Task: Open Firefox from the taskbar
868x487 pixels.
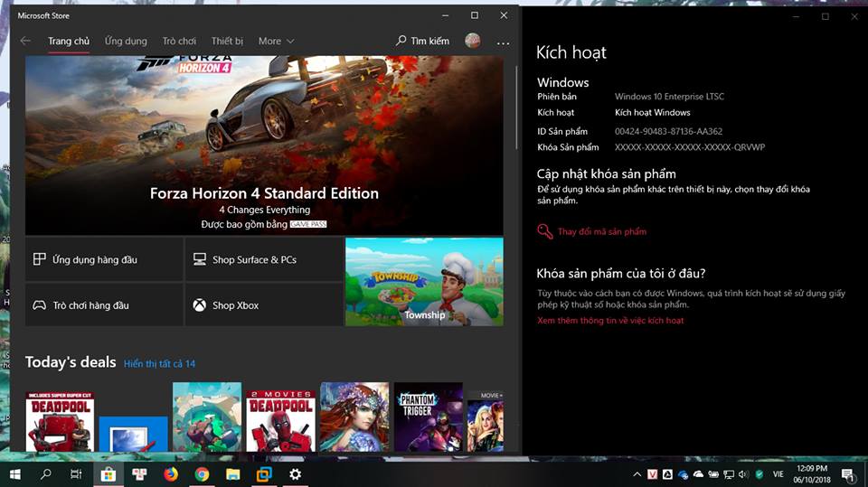Action: (171, 474)
